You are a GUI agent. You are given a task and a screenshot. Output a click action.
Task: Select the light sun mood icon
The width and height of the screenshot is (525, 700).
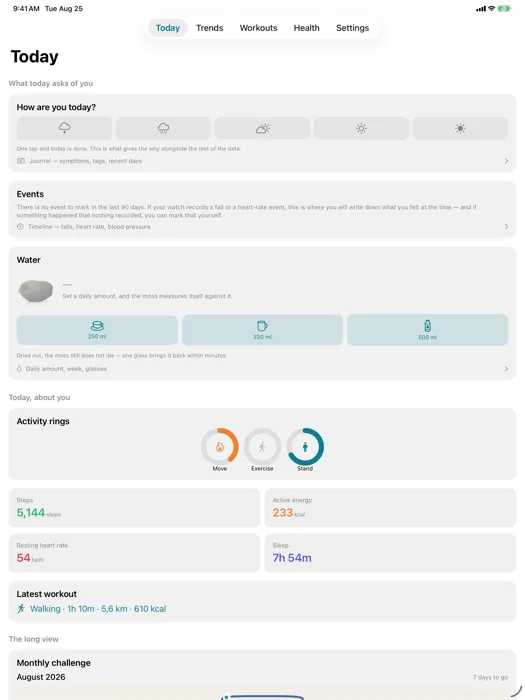[361, 129]
